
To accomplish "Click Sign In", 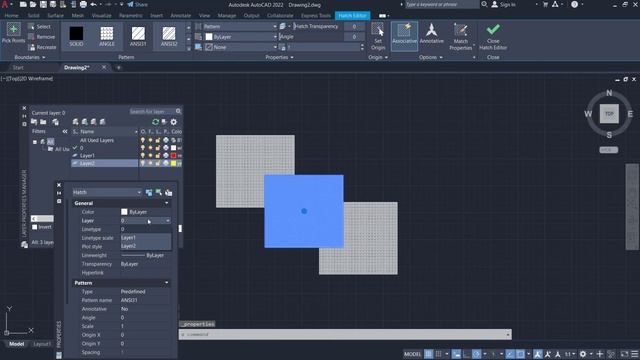I will pos(503,4).
